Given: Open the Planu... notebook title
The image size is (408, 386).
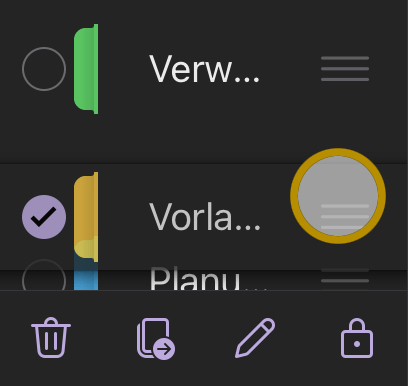Looking at the screenshot, I should point(207,278).
